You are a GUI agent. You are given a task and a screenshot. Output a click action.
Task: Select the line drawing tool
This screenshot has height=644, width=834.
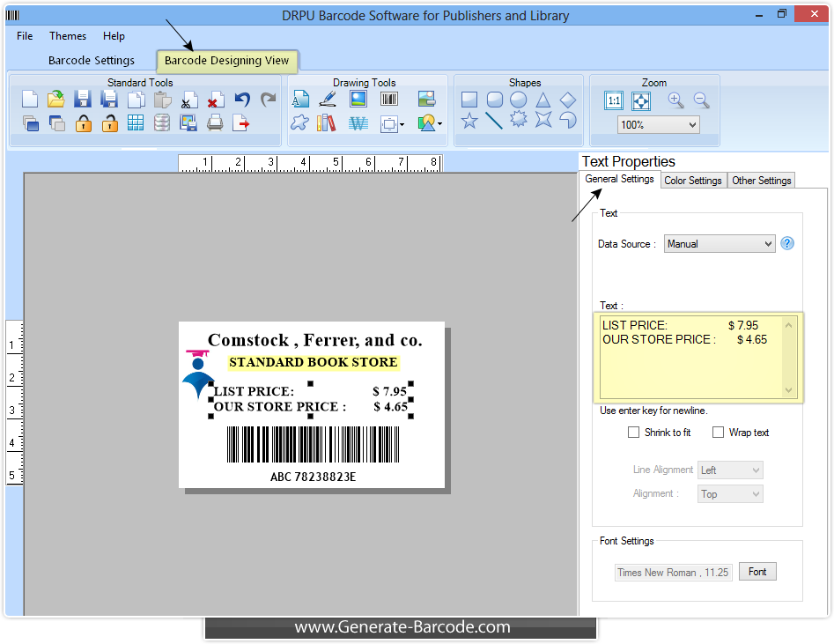click(x=493, y=121)
